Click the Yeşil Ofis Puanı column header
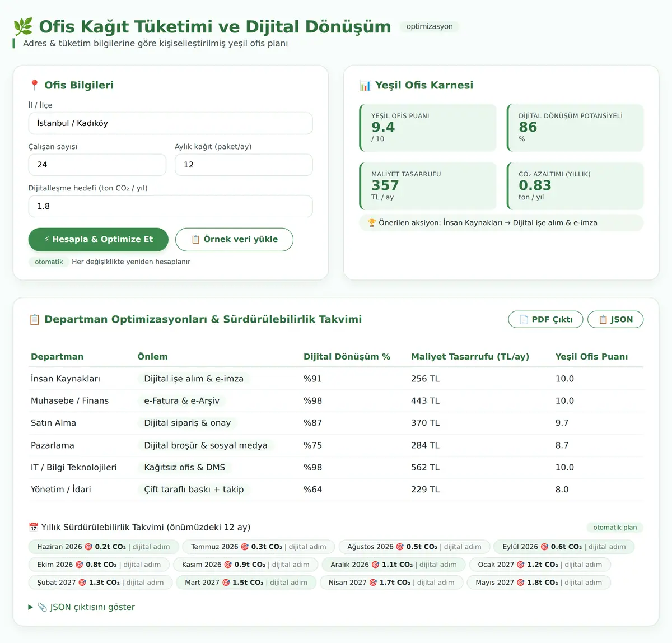The height and width of the screenshot is (643, 672). (591, 357)
